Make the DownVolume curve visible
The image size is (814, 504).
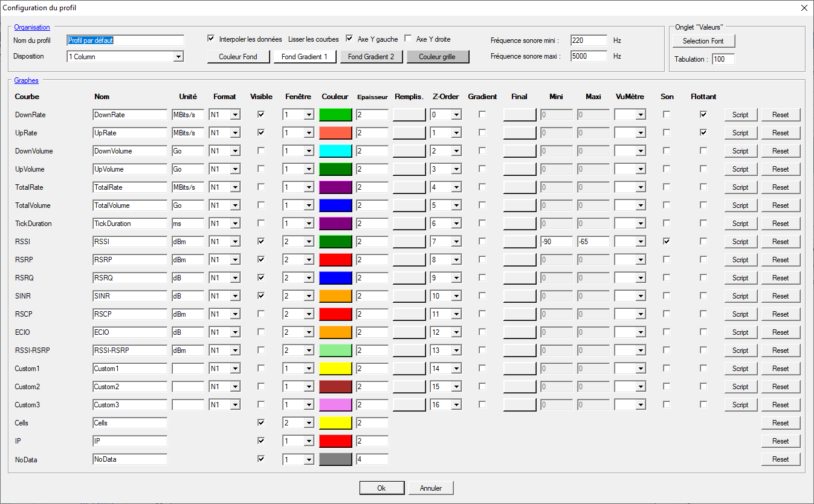261,150
